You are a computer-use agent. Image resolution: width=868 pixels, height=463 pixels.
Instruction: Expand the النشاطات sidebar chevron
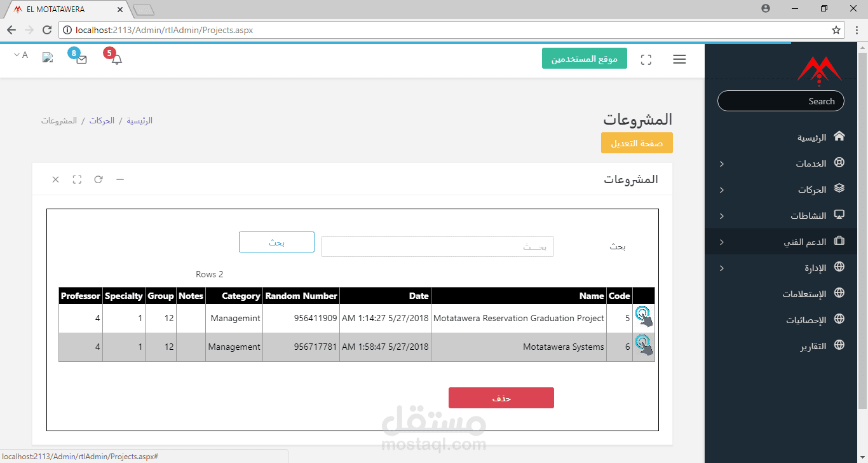coord(722,216)
